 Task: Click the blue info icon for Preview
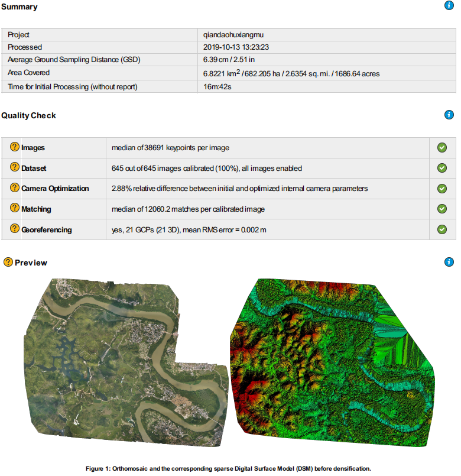click(x=449, y=262)
